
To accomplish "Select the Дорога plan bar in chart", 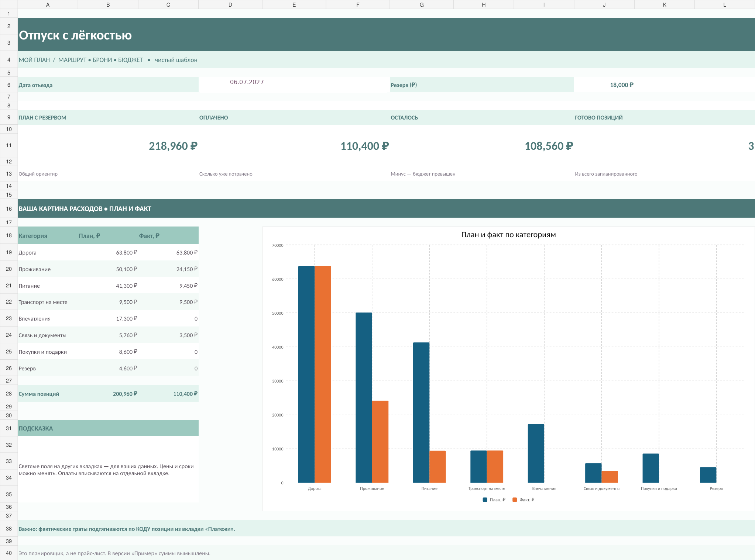I will click(x=306, y=374).
